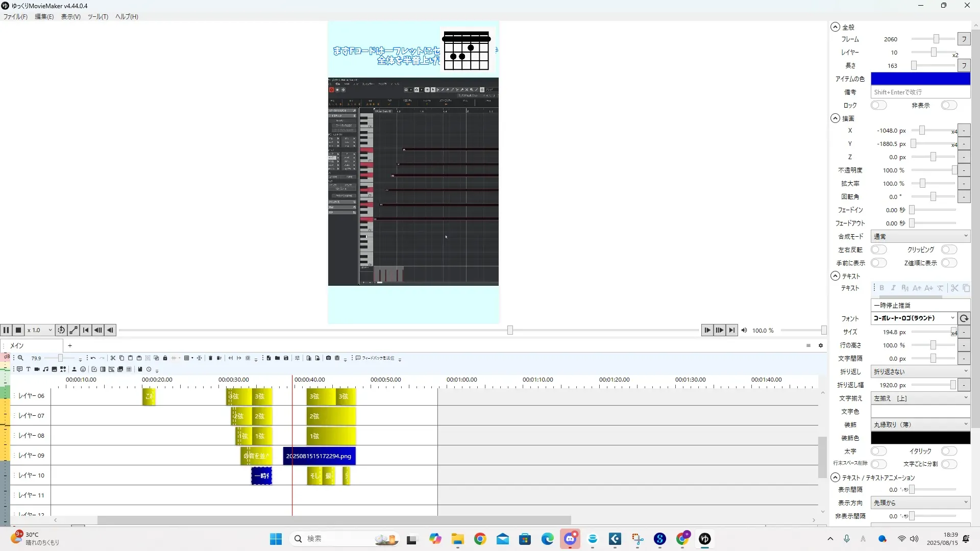980x551 pixels.
Task: Add a text item with T icon
Action: (28, 369)
